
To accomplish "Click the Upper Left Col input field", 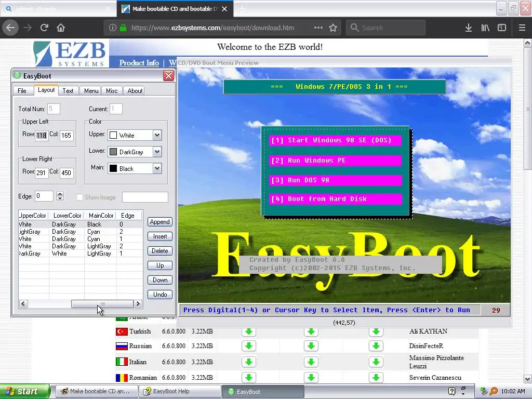I will coord(66,136).
